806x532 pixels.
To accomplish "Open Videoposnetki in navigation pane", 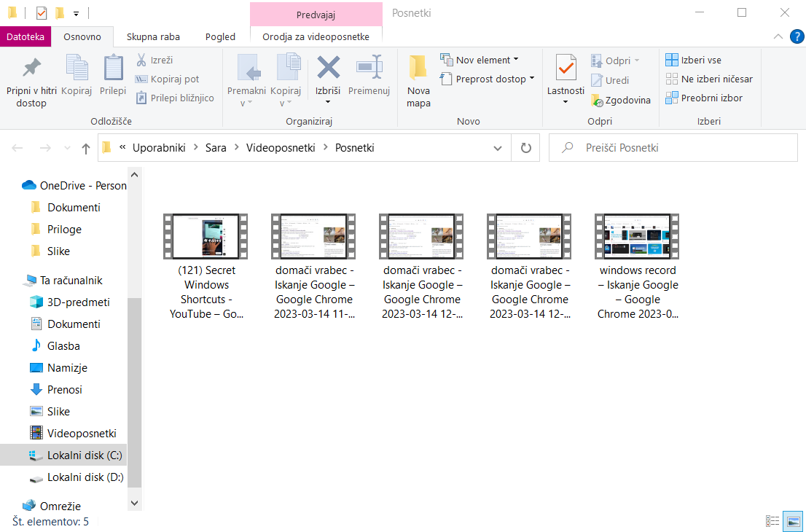I will [73, 434].
